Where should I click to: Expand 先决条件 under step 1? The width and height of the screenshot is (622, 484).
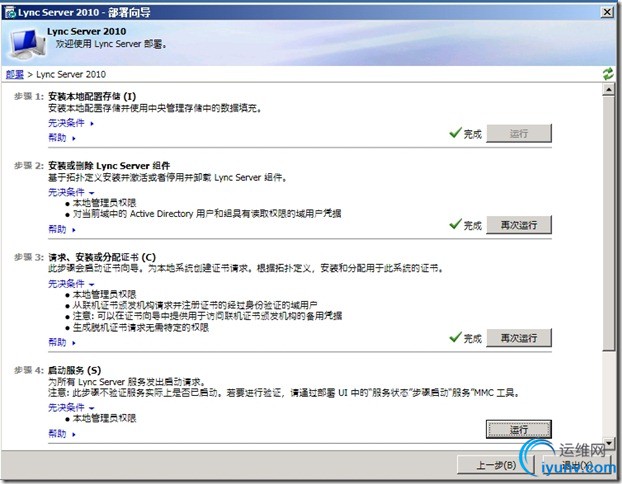71,123
